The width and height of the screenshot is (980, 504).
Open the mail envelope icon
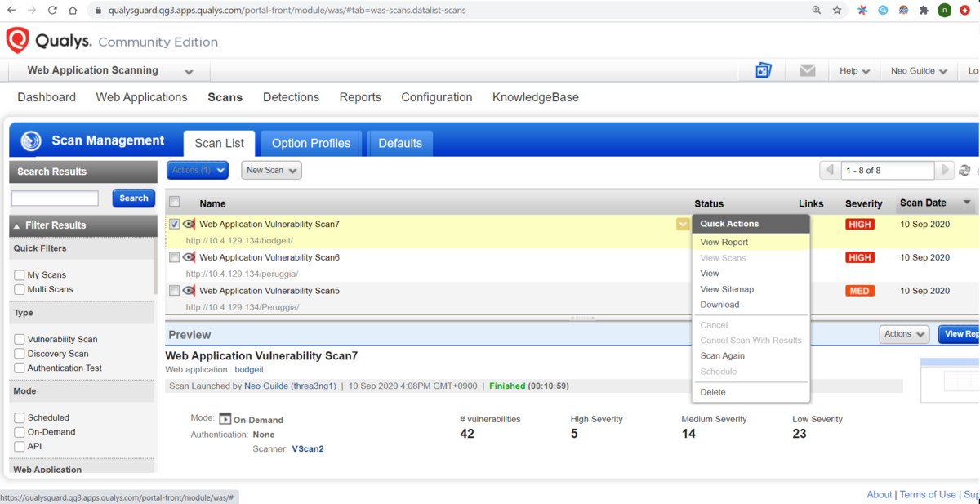(807, 70)
